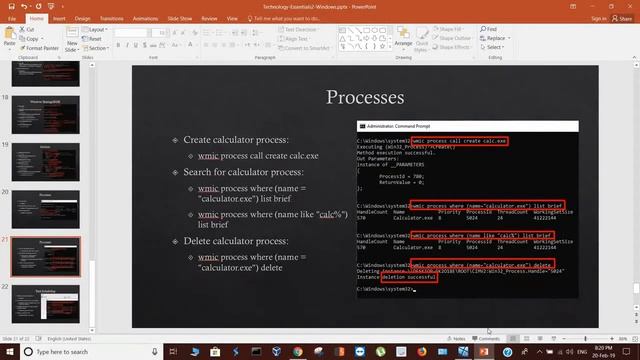Image resolution: width=640 pixels, height=360 pixels.
Task: Click Find in Editing group
Action: tap(489, 29)
